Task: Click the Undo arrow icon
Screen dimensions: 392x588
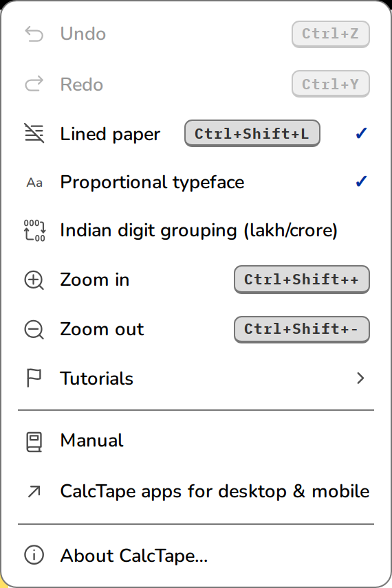Action: point(34,34)
